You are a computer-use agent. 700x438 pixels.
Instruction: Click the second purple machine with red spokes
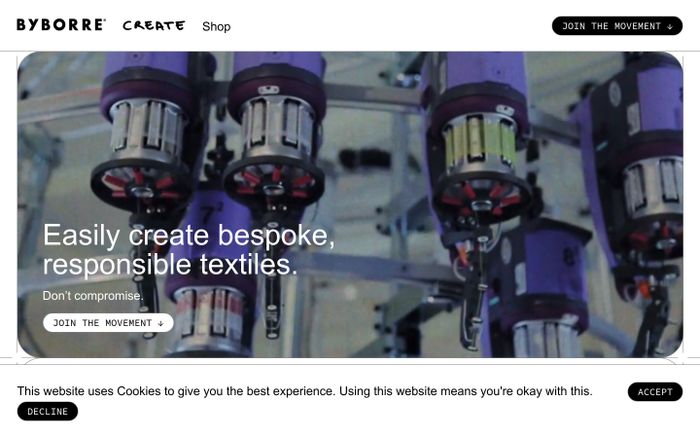275,134
